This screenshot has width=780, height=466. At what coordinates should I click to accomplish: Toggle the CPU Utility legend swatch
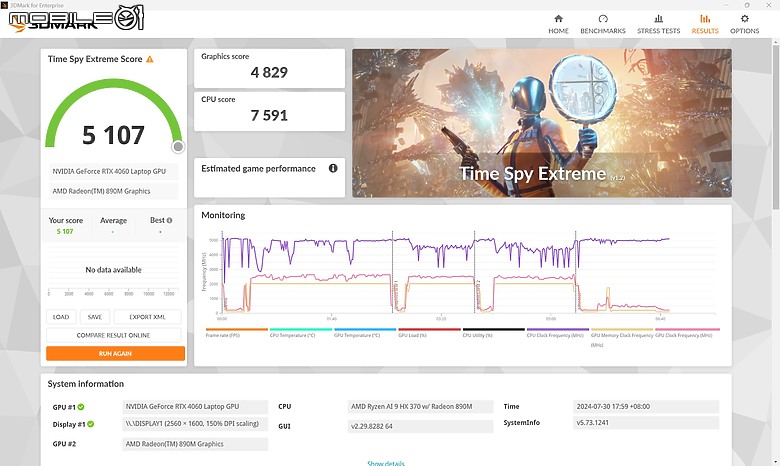(493, 329)
